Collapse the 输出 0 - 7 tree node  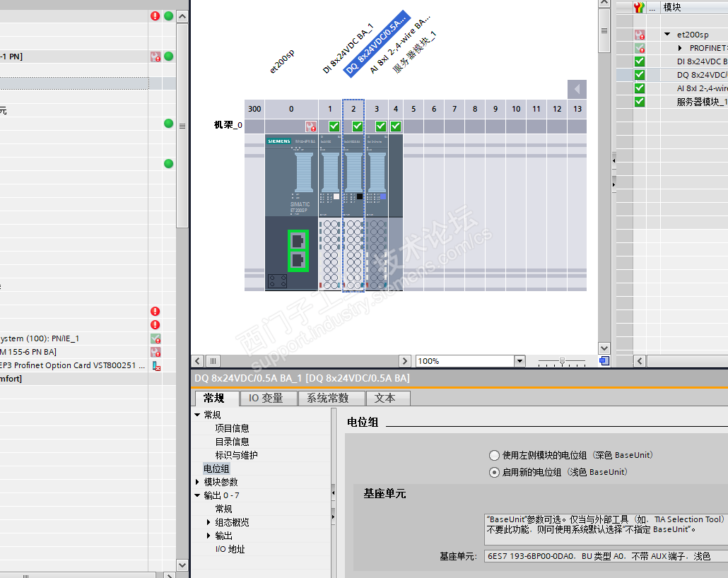(197, 495)
